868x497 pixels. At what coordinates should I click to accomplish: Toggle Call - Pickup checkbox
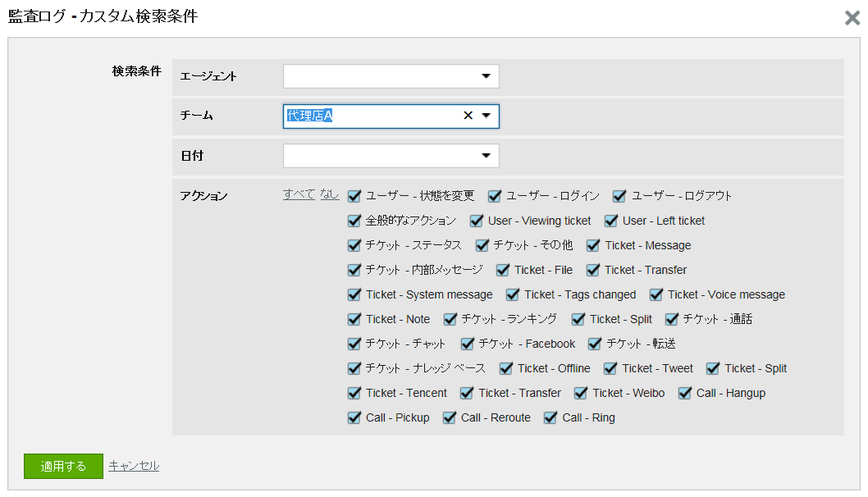354,417
